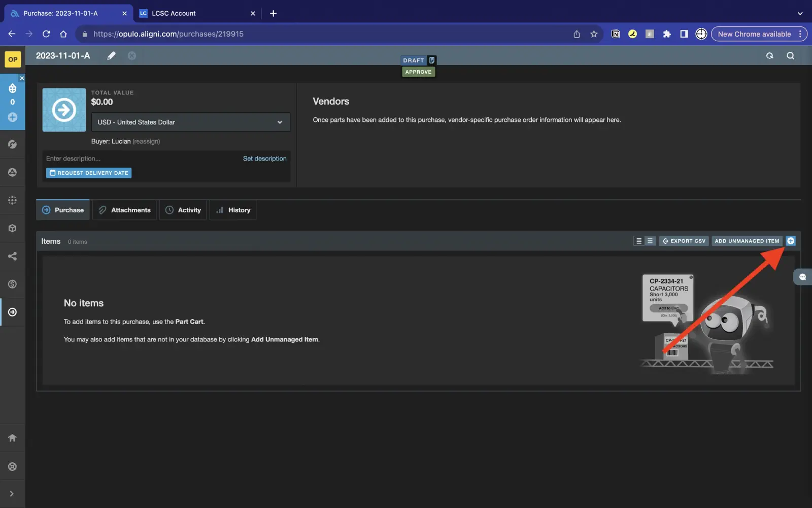Open Chrome tab list dropdown arrow

[x=800, y=13]
